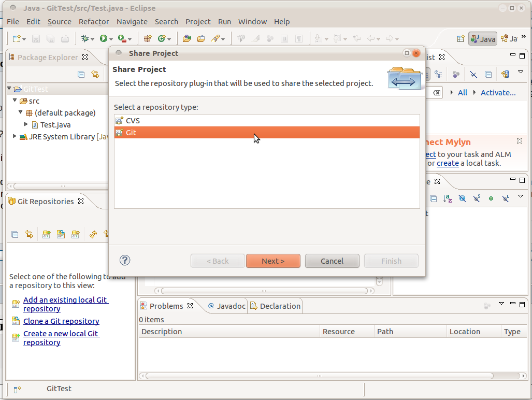Click the Package Explorer horizontal scrollbar
This screenshot has height=400, width=532.
coord(61,186)
